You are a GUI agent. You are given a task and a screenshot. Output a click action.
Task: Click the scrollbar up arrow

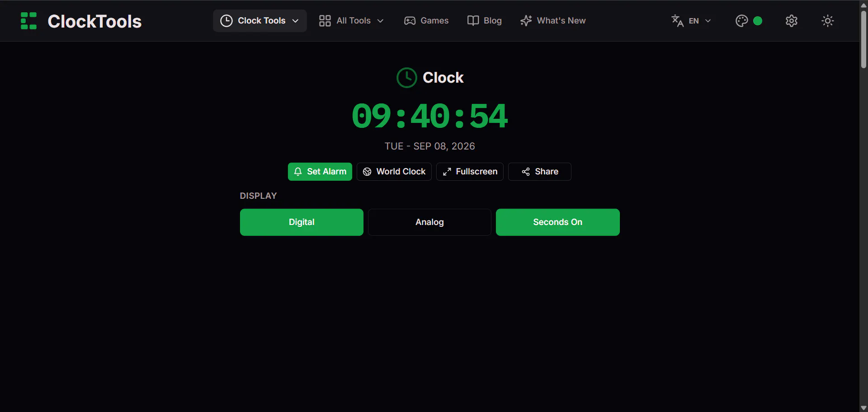pyautogui.click(x=863, y=5)
